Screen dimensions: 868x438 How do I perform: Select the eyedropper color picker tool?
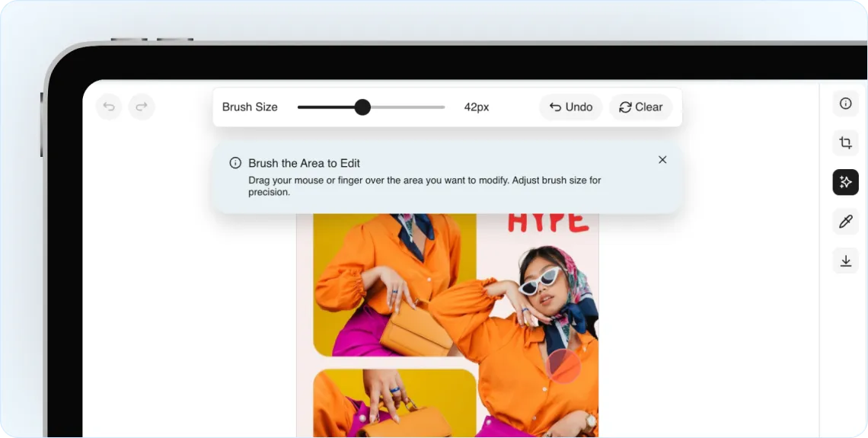click(x=845, y=222)
